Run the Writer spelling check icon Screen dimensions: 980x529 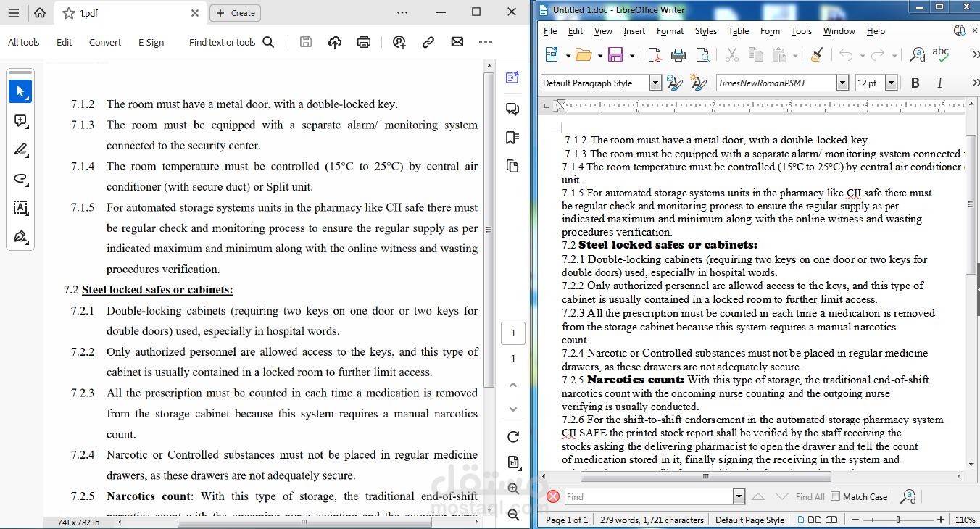tap(941, 54)
